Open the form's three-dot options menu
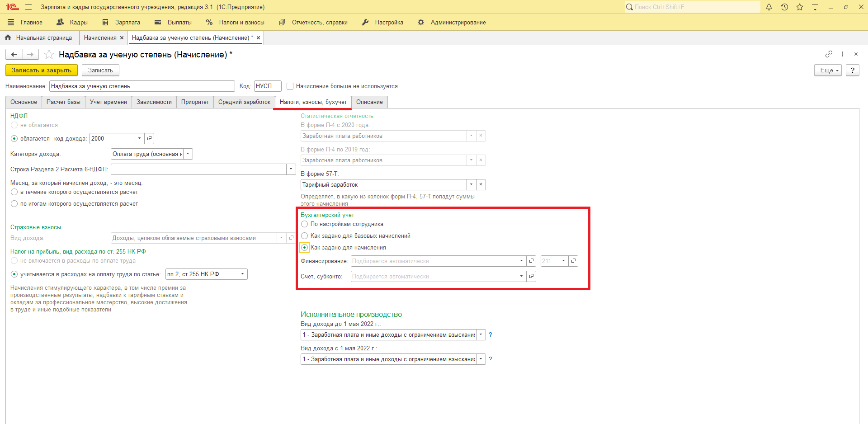Image resolution: width=868 pixels, height=424 pixels. pyautogui.click(x=842, y=54)
